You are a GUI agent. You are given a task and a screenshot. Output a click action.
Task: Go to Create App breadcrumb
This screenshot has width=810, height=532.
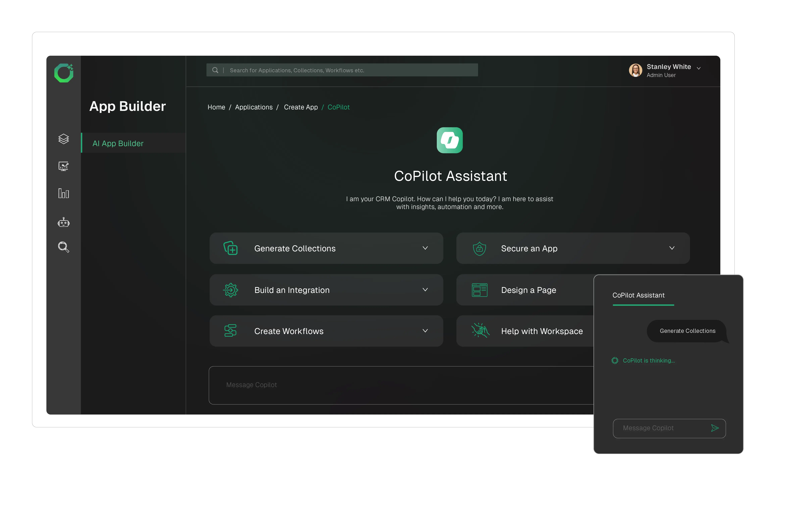pos(301,107)
